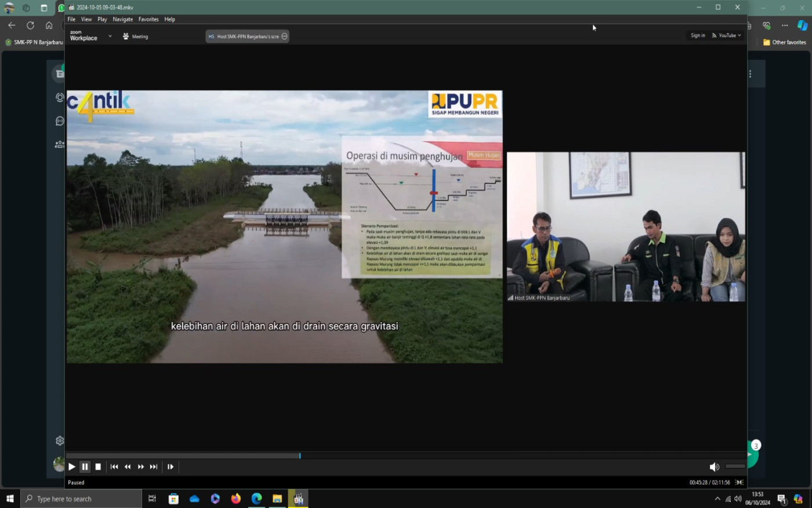Mute the player volume speaker icon

[714, 467]
